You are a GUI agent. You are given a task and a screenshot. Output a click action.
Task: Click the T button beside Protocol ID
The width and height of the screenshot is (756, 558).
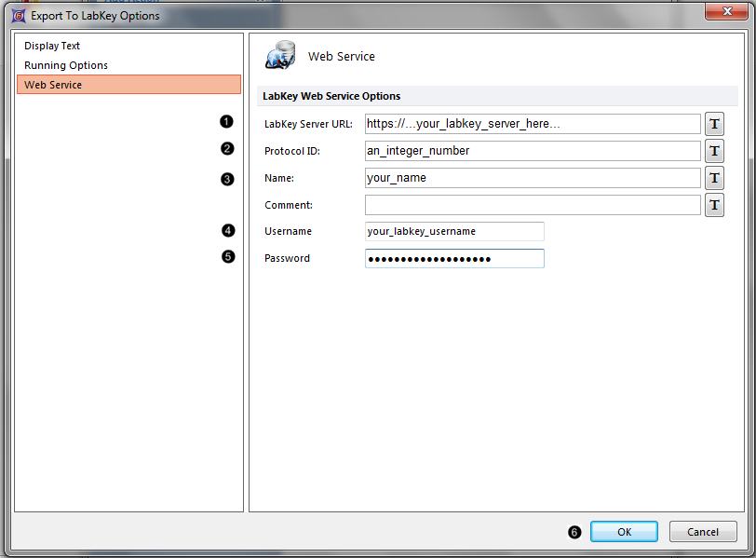714,151
